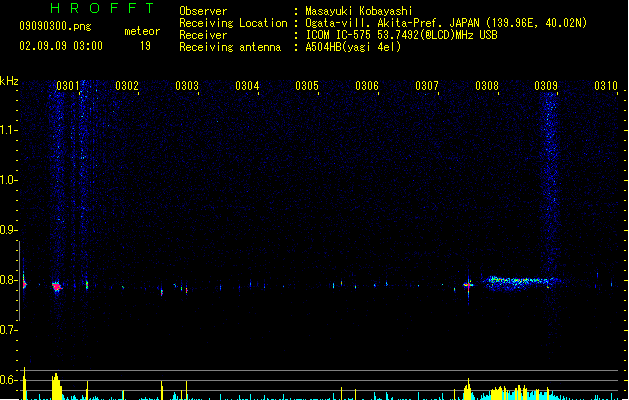Click the Receiver label
The width and height of the screenshot is (629, 400).
pyautogui.click(x=203, y=35)
